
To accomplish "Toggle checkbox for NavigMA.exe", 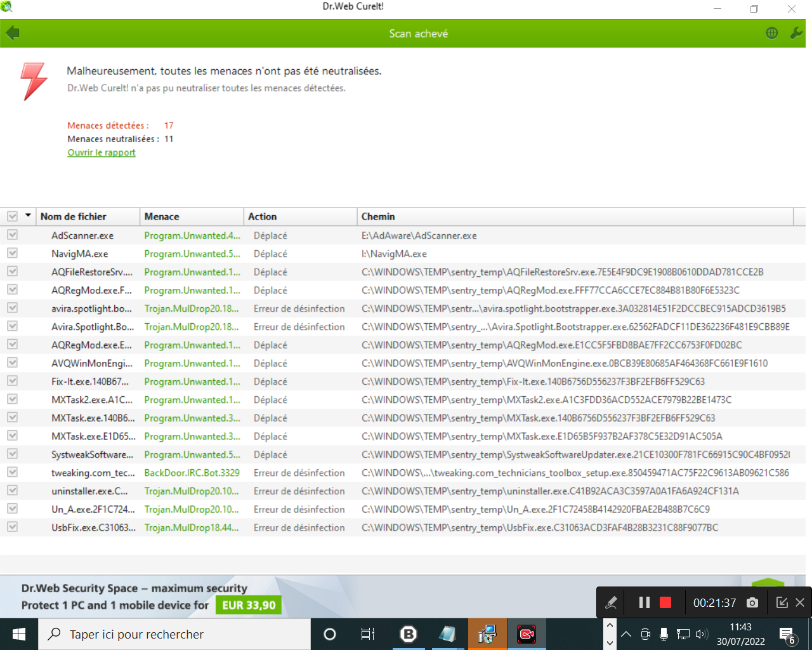I will [12, 253].
